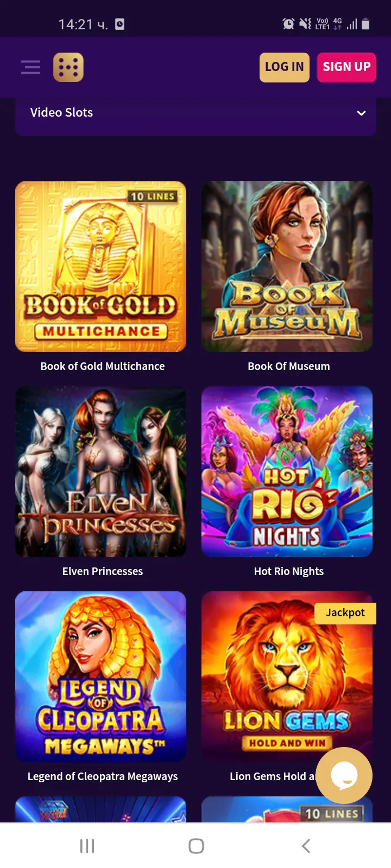Tap the Android back navigation arrow
The image size is (391, 868).
coord(306,846)
